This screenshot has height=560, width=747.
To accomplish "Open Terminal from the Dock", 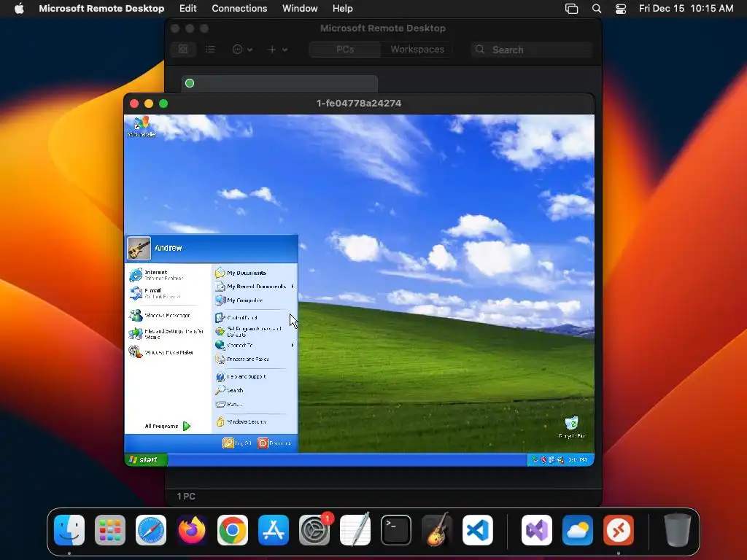I will (396, 530).
